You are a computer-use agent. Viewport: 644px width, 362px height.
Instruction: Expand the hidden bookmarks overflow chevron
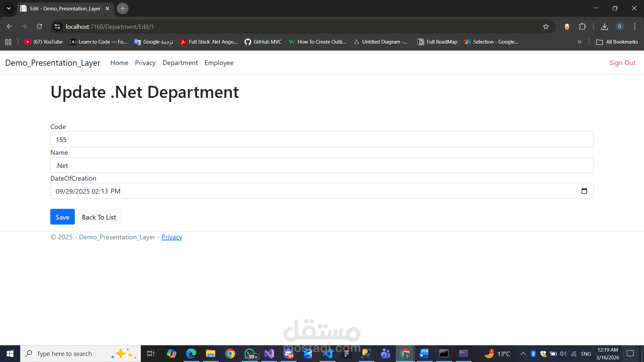tap(579, 42)
